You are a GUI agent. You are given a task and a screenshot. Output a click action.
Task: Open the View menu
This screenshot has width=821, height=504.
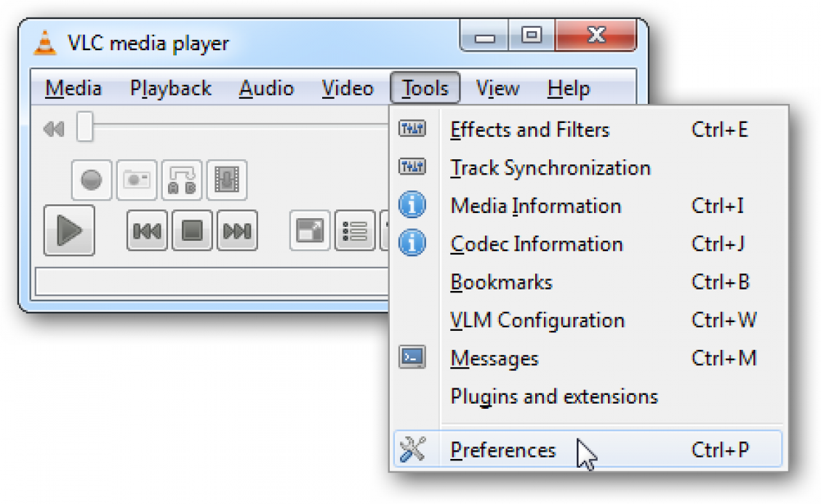pos(497,88)
